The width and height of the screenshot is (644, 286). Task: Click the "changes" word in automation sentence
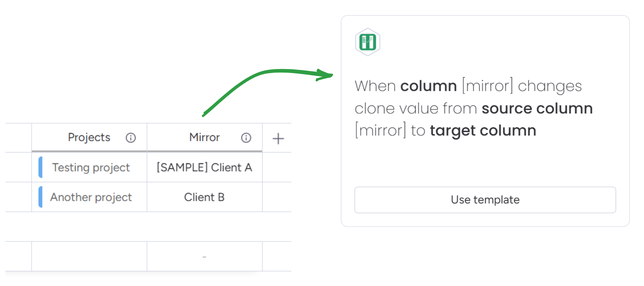549,86
